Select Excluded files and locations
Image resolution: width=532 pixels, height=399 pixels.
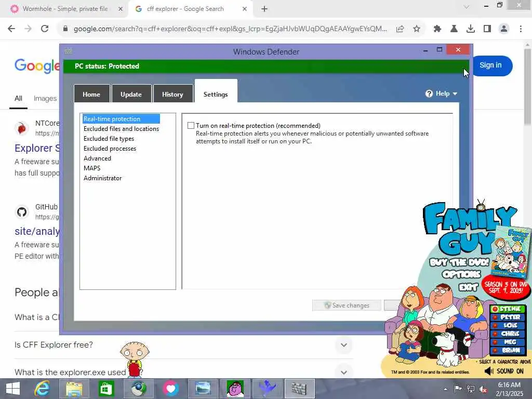point(121,129)
